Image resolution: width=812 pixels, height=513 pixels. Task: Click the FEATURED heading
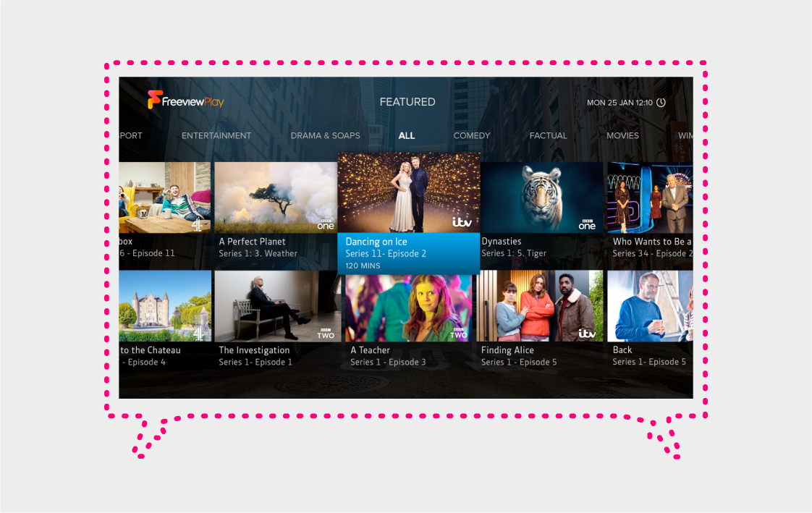click(407, 102)
